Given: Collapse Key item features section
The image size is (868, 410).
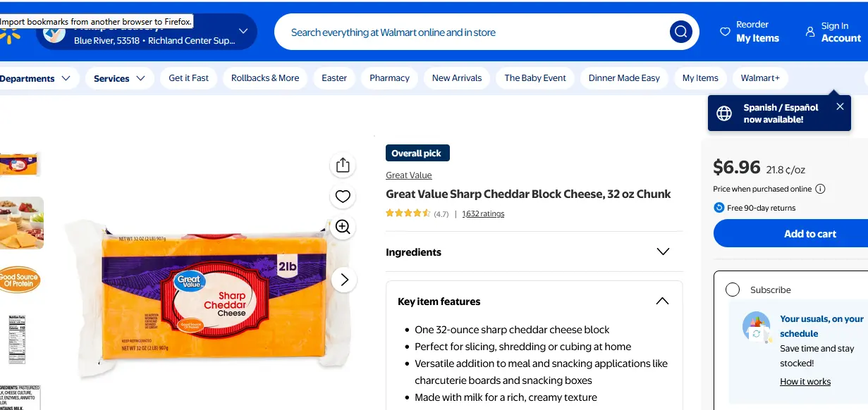Looking at the screenshot, I should [662, 301].
